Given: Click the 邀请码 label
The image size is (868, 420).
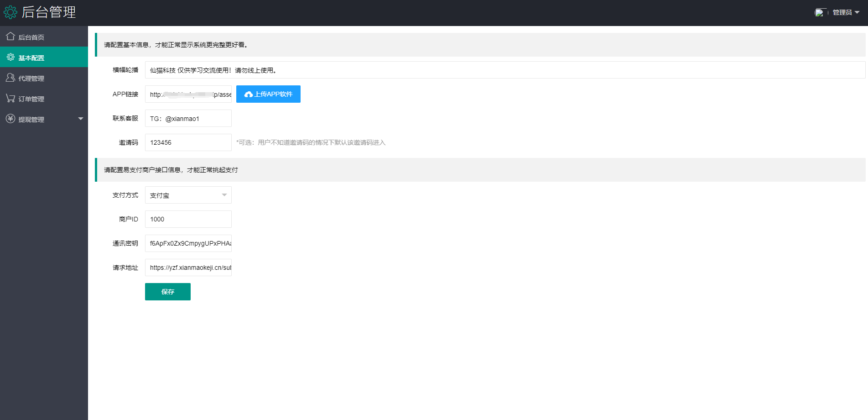Looking at the screenshot, I should point(129,142).
